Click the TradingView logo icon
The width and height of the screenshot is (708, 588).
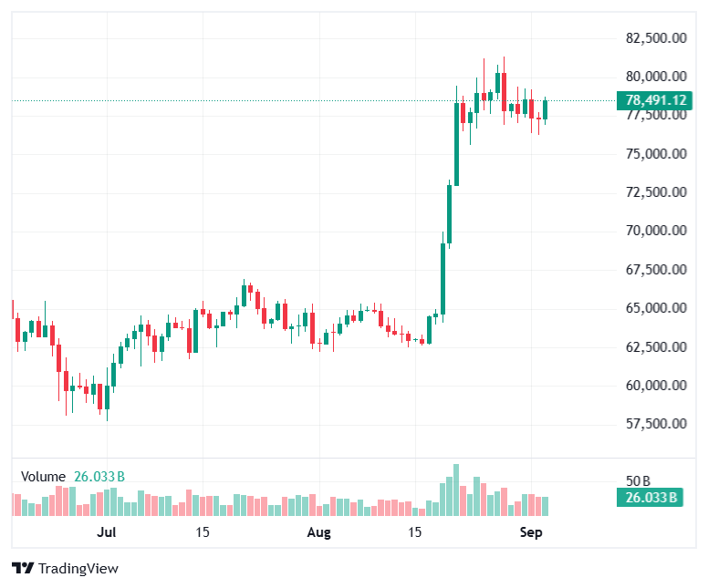tap(23, 568)
